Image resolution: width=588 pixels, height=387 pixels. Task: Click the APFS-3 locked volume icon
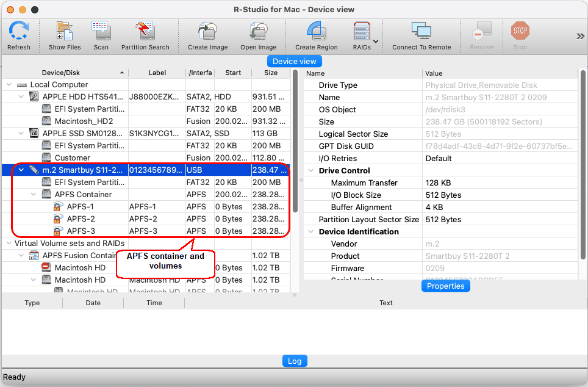pyautogui.click(x=58, y=231)
